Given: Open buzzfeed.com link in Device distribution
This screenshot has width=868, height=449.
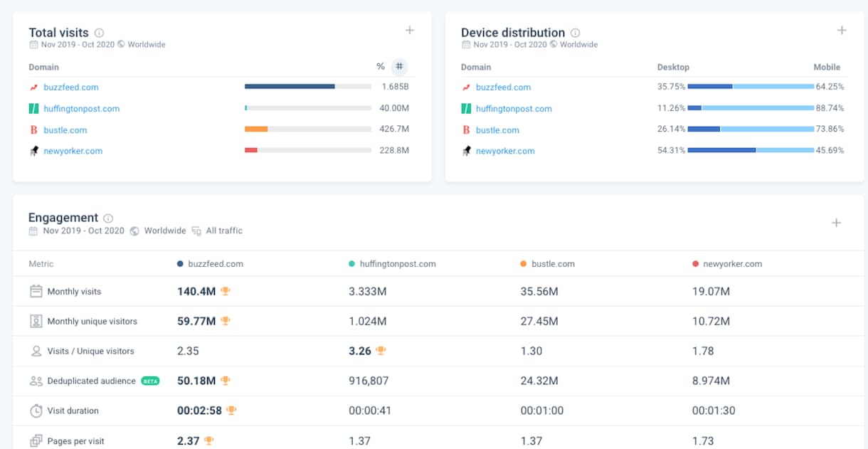Looking at the screenshot, I should click(503, 88).
